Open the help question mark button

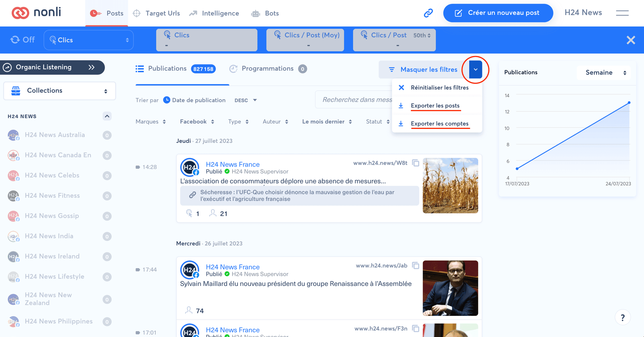point(623,318)
